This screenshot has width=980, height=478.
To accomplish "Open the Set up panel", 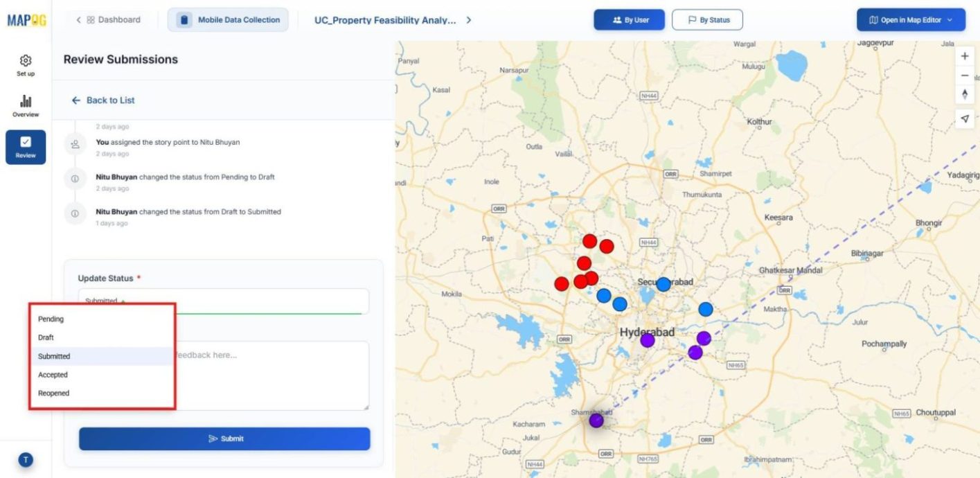I will click(x=25, y=64).
